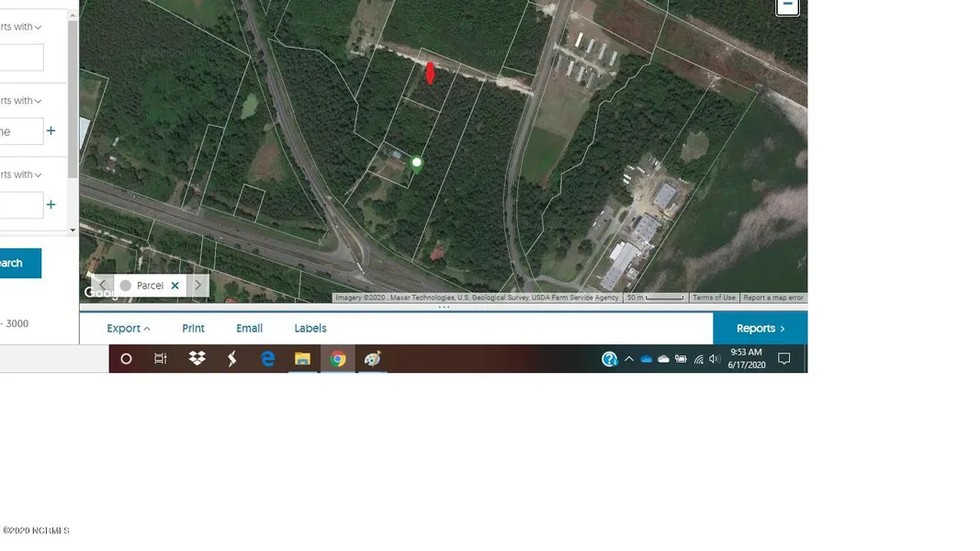Remove the Parcel layer chip with X

point(175,286)
